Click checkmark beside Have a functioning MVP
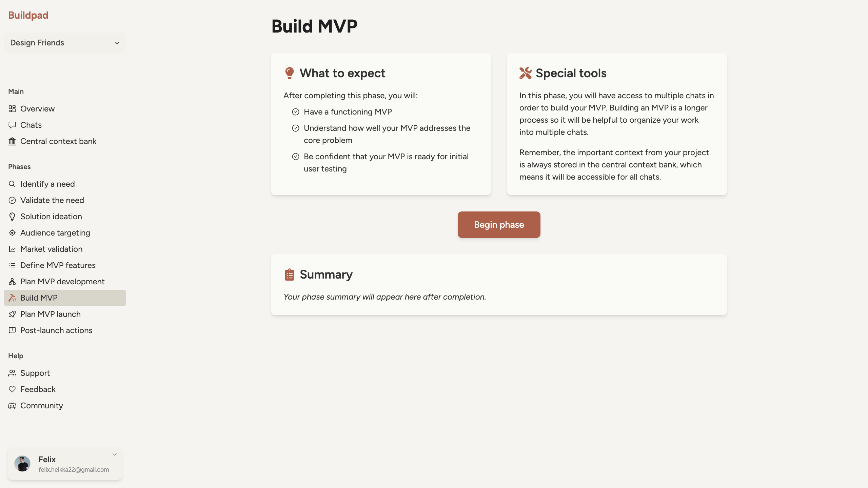This screenshot has height=488, width=868. (x=296, y=112)
